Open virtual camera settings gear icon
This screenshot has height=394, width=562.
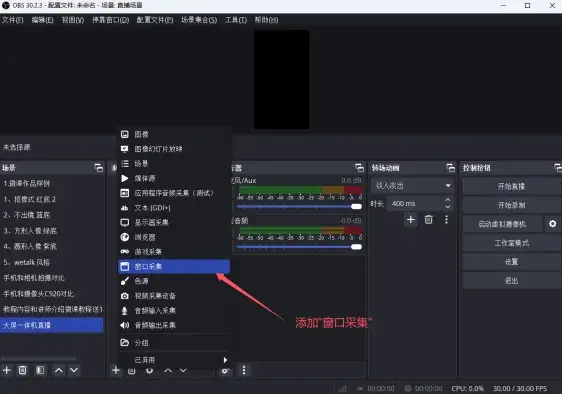coord(552,224)
